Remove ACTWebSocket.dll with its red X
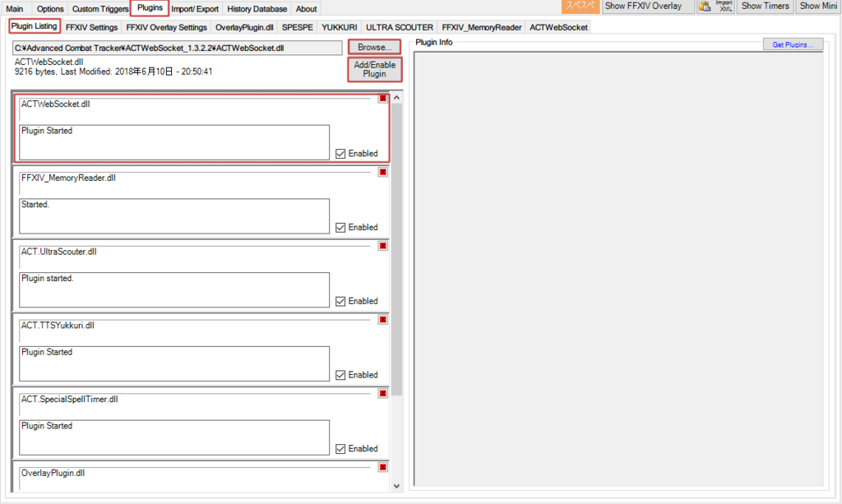Viewport: 842px width, 504px height. pos(383,98)
